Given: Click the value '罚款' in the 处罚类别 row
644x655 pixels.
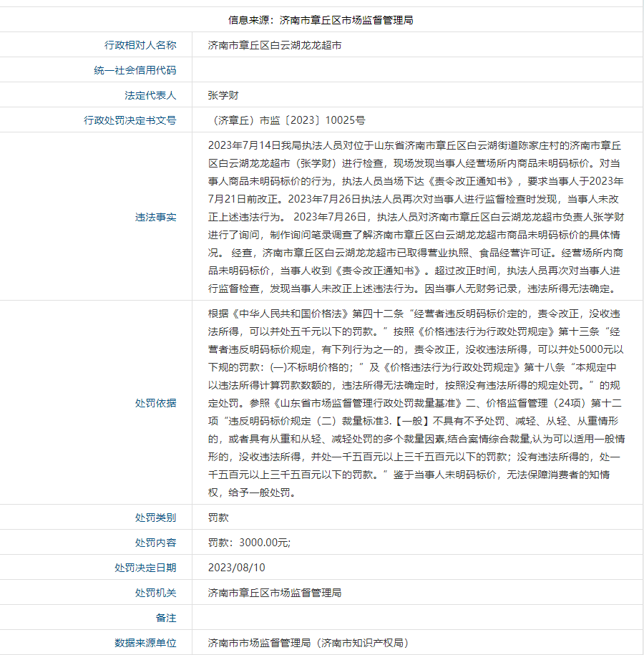Looking at the screenshot, I should tap(218, 517).
